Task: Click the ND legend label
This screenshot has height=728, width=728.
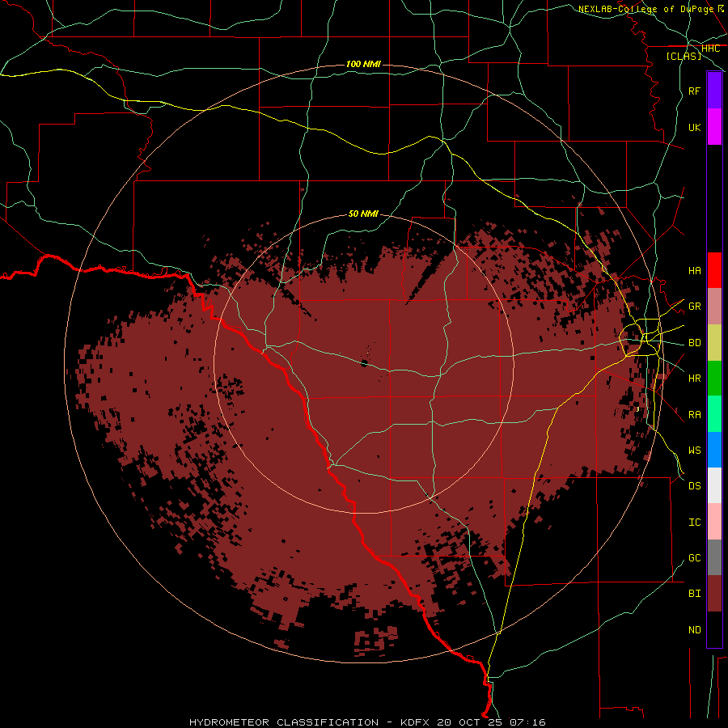Action: point(694,630)
